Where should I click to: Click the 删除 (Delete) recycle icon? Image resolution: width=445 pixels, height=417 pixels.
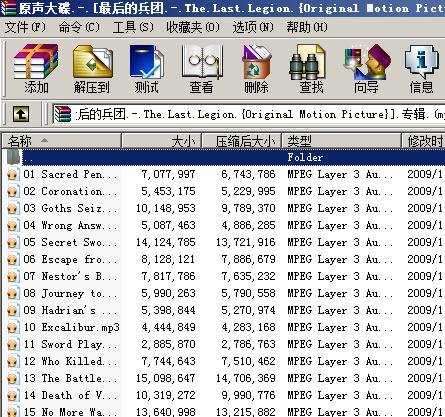coord(256,69)
